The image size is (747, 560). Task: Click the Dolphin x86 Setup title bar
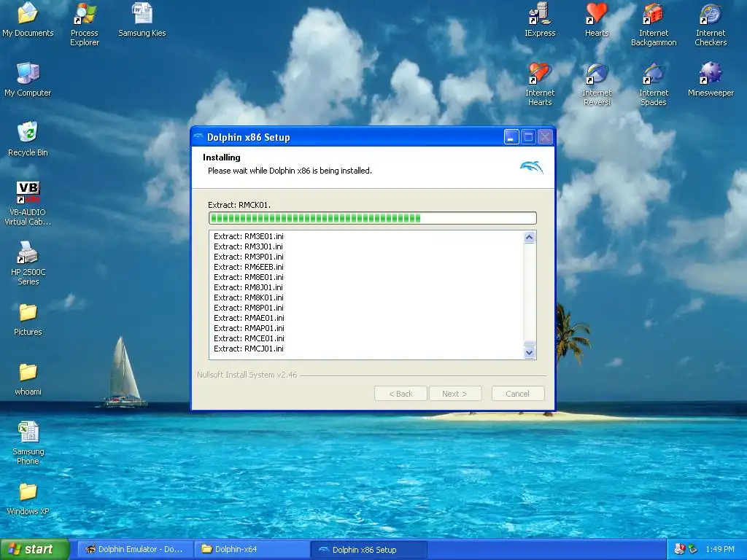[348, 137]
